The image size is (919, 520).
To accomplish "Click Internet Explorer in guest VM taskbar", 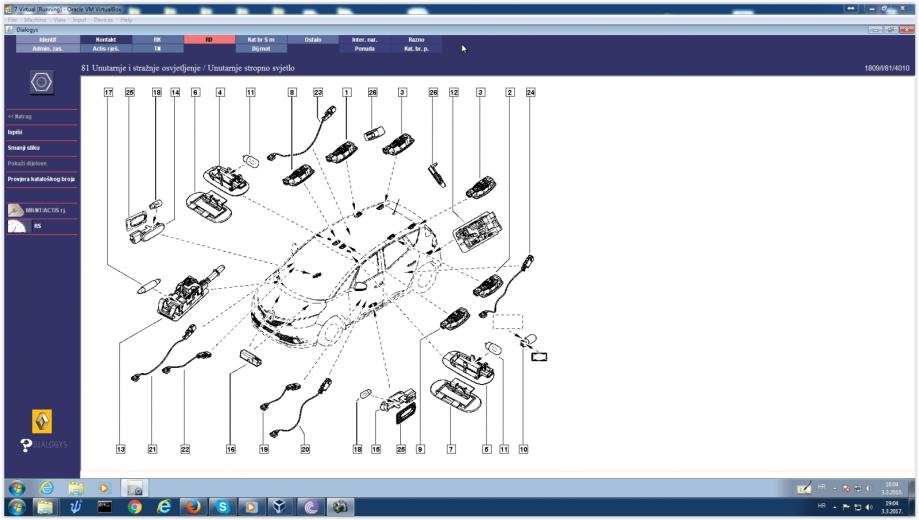I will click(47, 488).
